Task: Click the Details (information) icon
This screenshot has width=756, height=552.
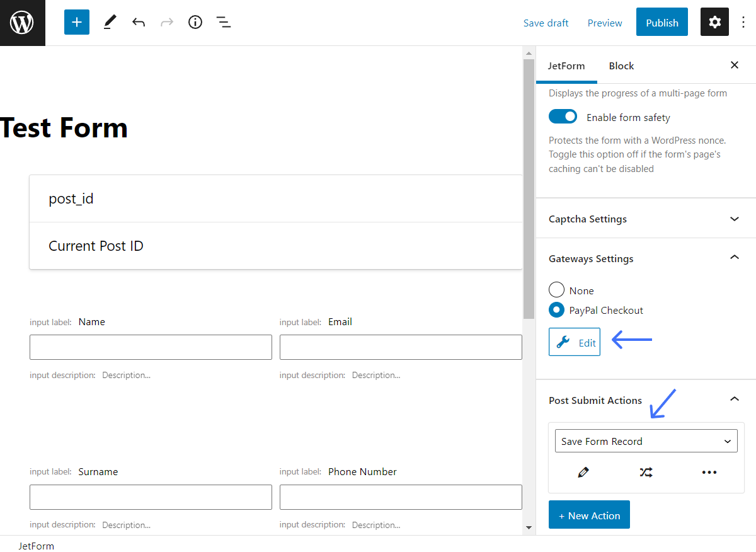Action: point(195,22)
